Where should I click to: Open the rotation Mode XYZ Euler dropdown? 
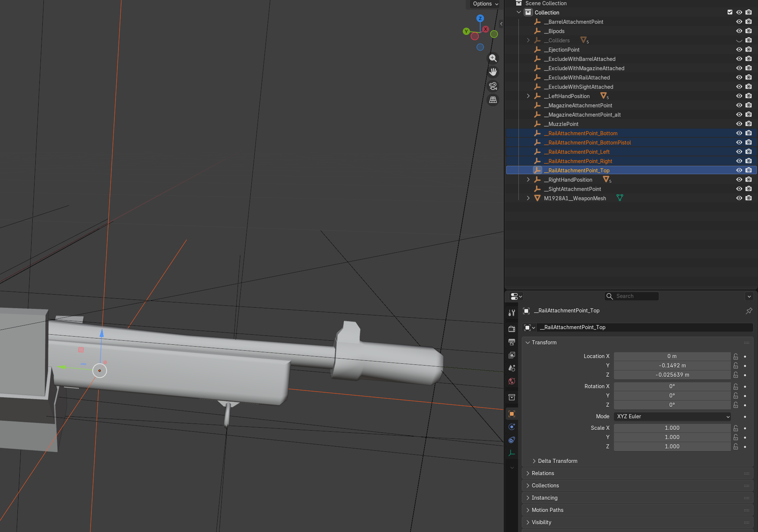pos(672,416)
